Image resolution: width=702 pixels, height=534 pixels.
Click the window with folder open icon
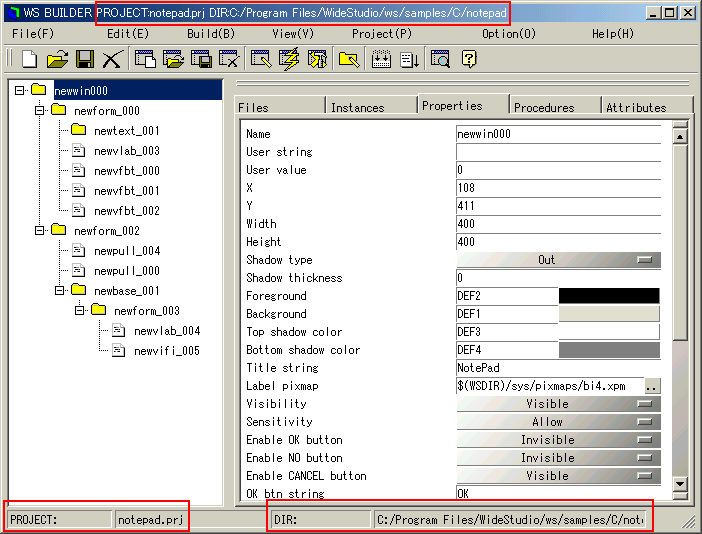click(174, 60)
